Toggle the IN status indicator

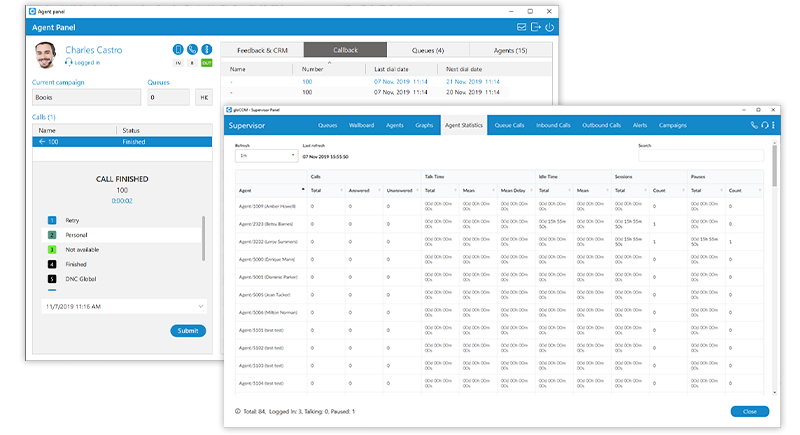177,62
